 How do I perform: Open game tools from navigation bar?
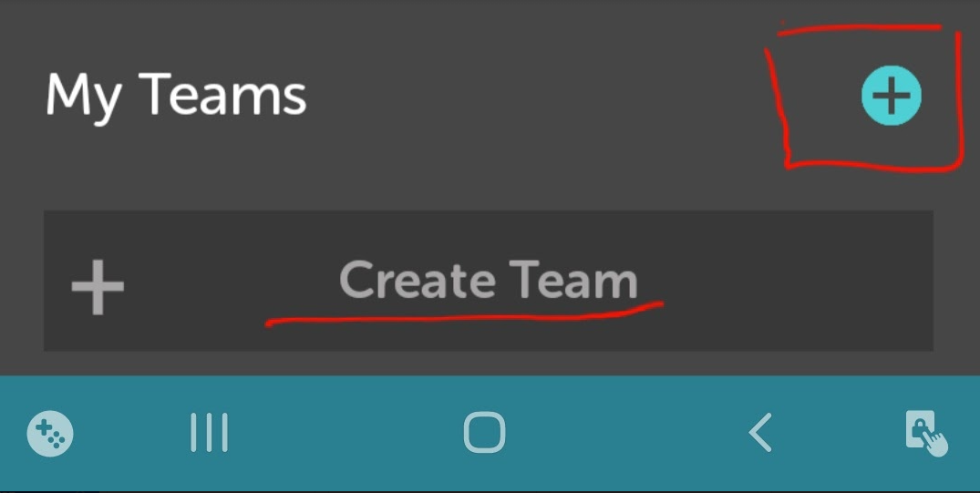point(50,434)
